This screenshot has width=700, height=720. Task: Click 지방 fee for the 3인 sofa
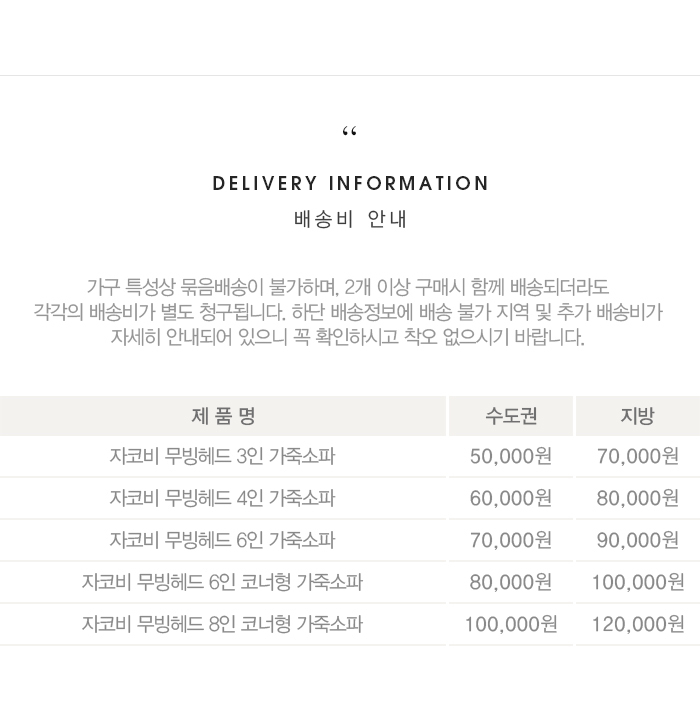pos(638,457)
